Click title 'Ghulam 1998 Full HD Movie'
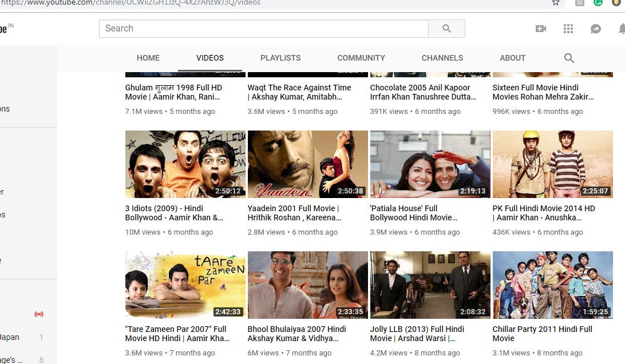 tap(173, 92)
